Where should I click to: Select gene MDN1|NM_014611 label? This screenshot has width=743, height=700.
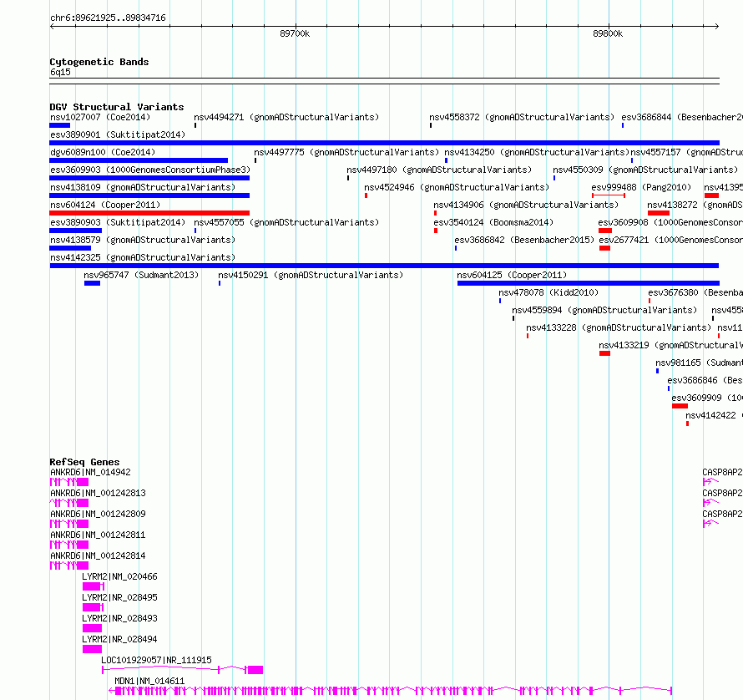149,681
